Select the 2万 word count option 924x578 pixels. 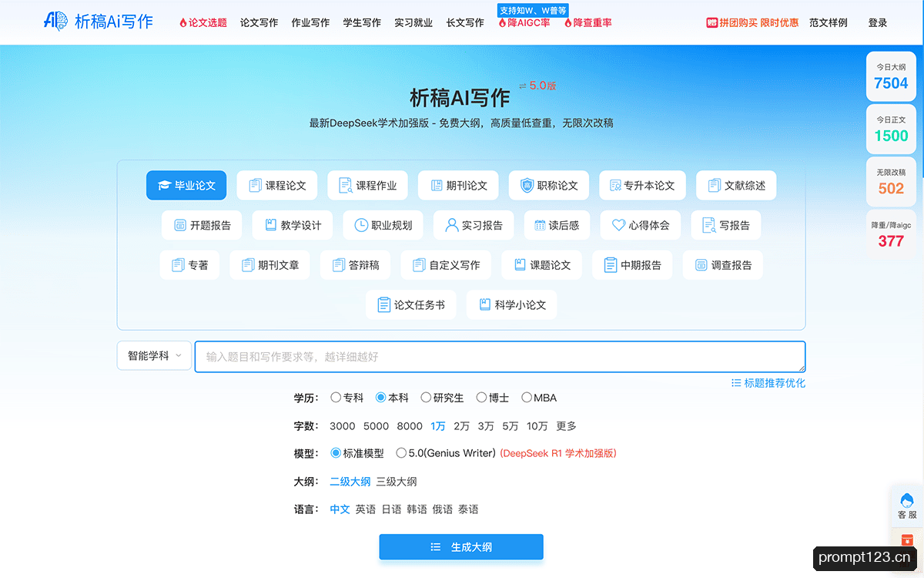point(461,426)
